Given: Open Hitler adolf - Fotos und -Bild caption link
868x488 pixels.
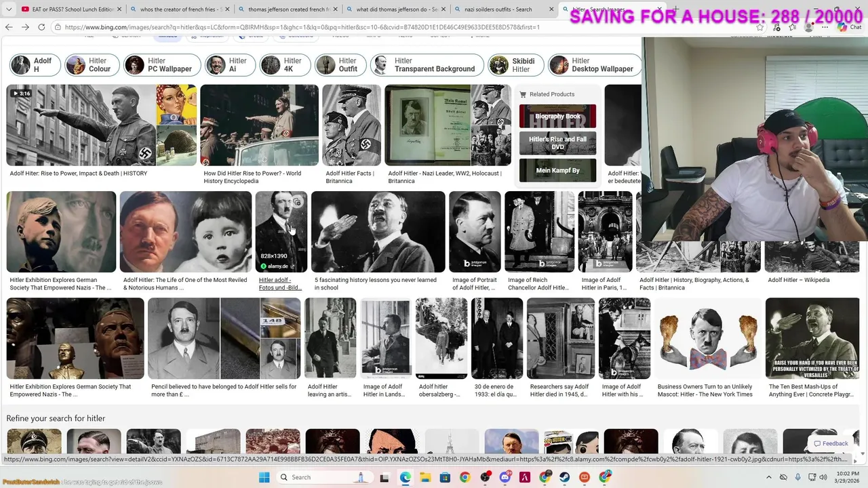Looking at the screenshot, I should (x=280, y=284).
